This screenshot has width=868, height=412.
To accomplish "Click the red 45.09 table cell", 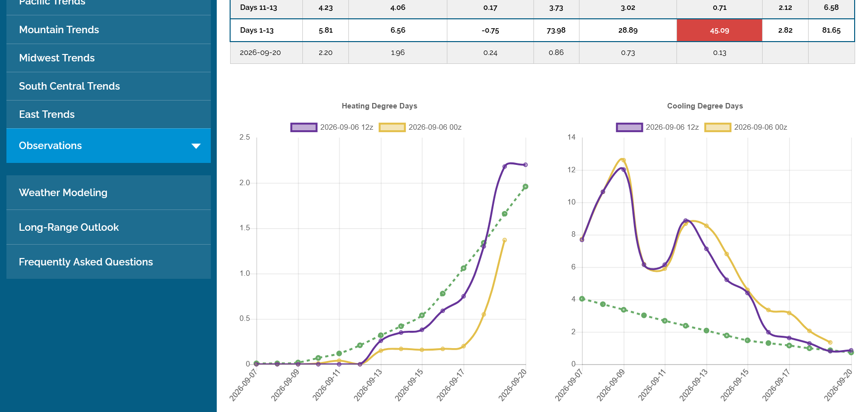I will pyautogui.click(x=719, y=30).
